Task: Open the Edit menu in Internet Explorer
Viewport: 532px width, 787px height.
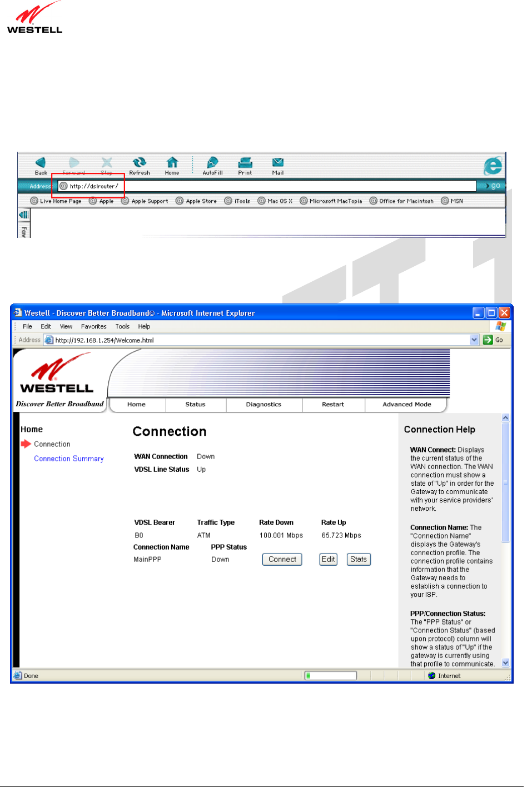Action: tap(46, 327)
